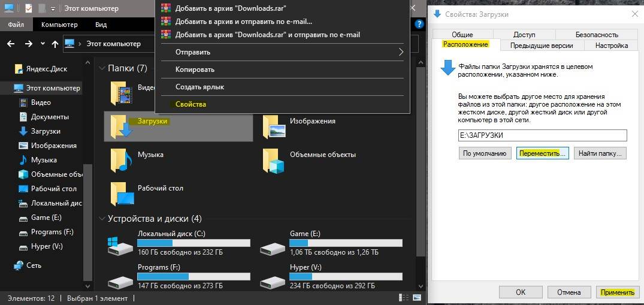Select the Локальный диск (C:) drive icon

[120, 246]
